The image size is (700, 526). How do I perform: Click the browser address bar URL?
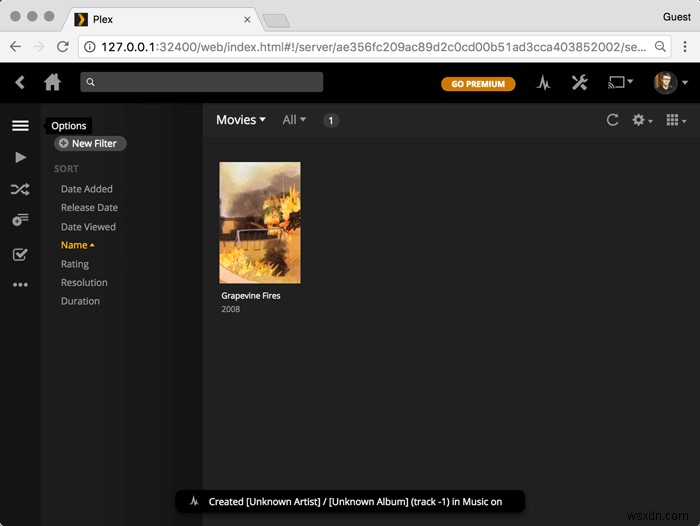373,47
